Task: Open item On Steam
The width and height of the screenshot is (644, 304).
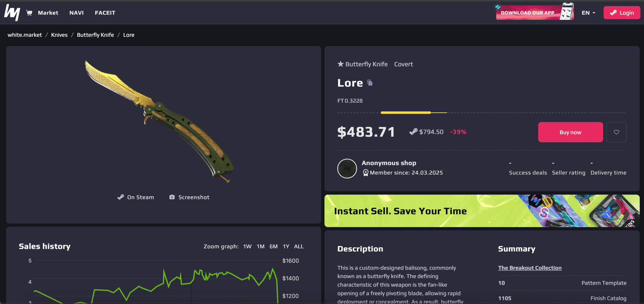Action: click(136, 197)
